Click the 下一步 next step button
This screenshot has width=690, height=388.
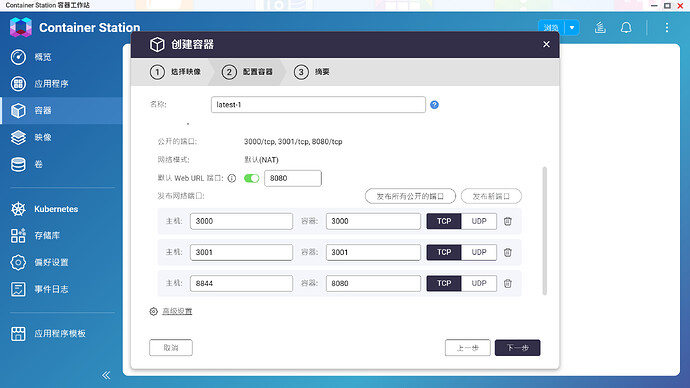(518, 348)
